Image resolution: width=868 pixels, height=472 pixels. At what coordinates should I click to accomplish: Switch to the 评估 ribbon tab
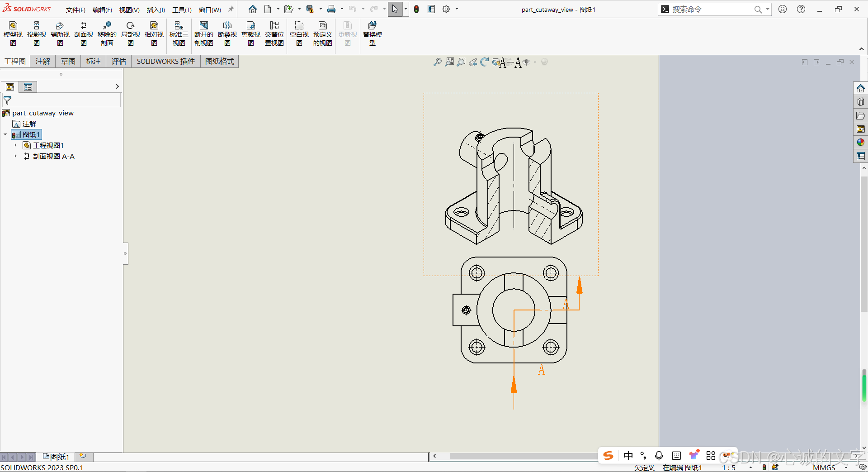point(119,61)
